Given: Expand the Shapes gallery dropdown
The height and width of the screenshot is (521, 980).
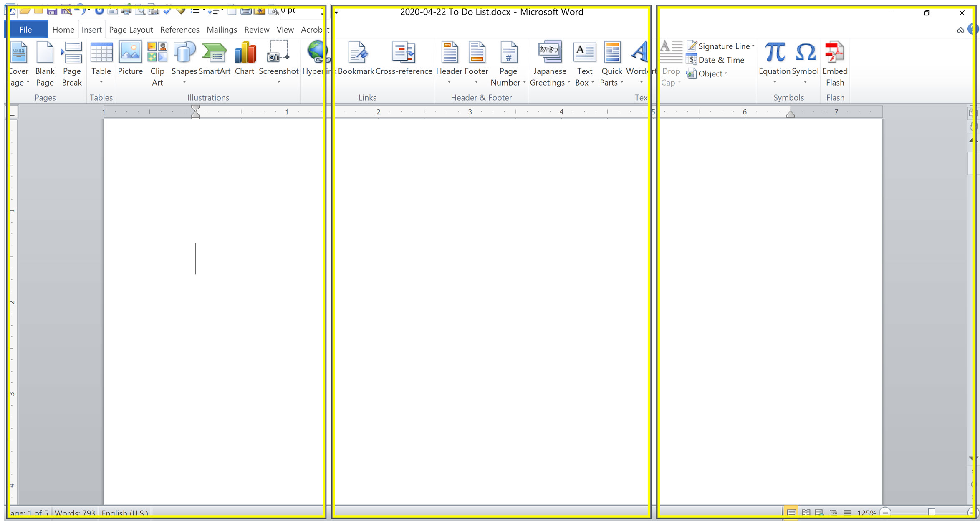Looking at the screenshot, I should pyautogui.click(x=184, y=82).
